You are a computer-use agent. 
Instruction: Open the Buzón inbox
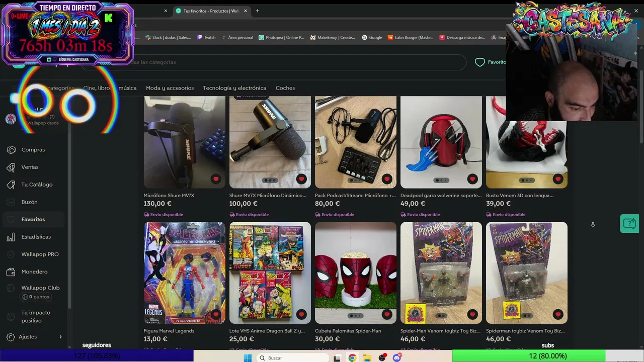pos(29,202)
